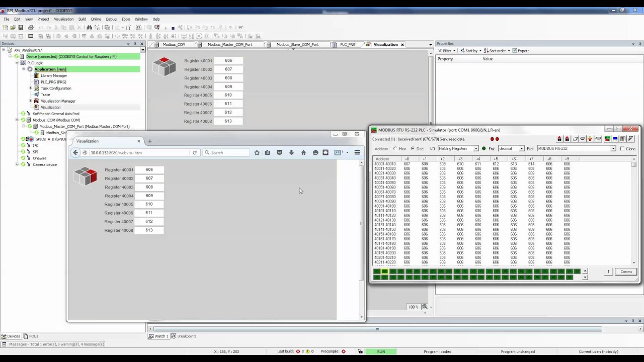This screenshot has width=644, height=362.
Task: Bookmark this page with the star icon
Action: pyautogui.click(x=257, y=152)
